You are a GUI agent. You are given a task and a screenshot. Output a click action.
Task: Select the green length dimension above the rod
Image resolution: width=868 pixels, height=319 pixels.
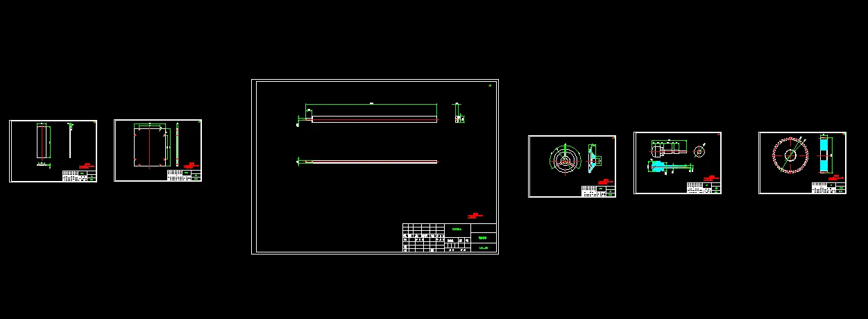371,104
